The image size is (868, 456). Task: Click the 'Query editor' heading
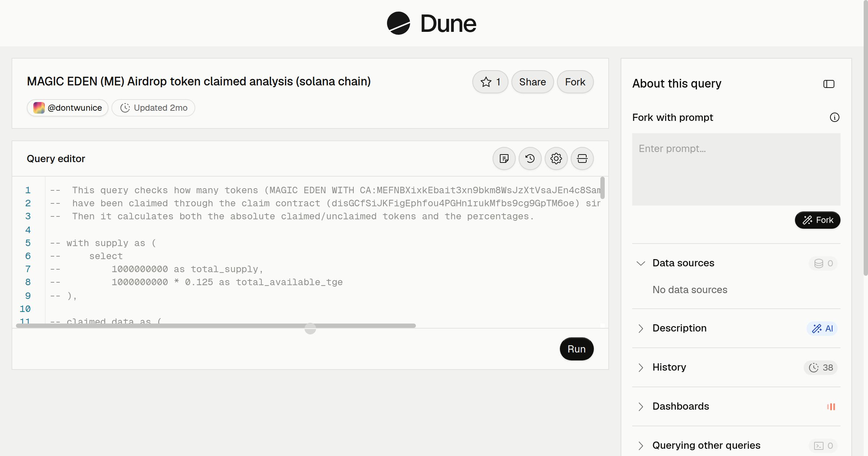coord(56,159)
